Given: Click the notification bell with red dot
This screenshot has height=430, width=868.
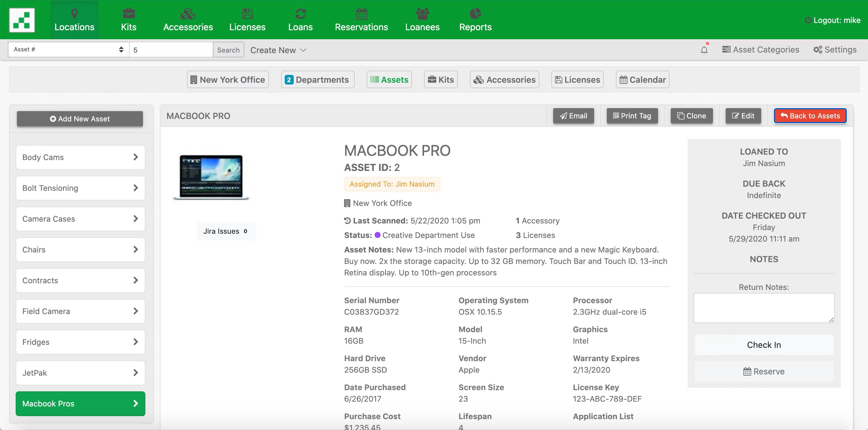Looking at the screenshot, I should [704, 50].
